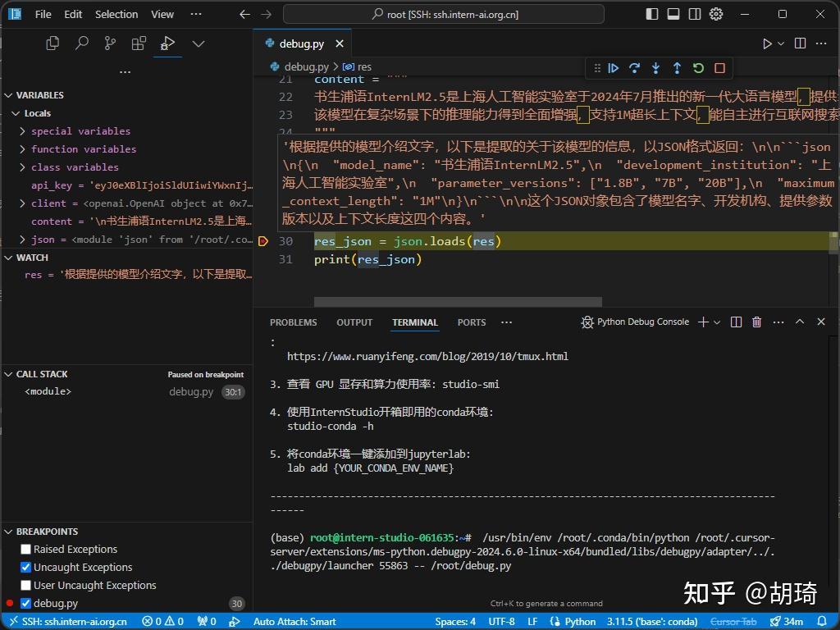This screenshot has width=840, height=630.
Task: Open notifications bell in status bar
Action: pyautogui.click(x=822, y=622)
